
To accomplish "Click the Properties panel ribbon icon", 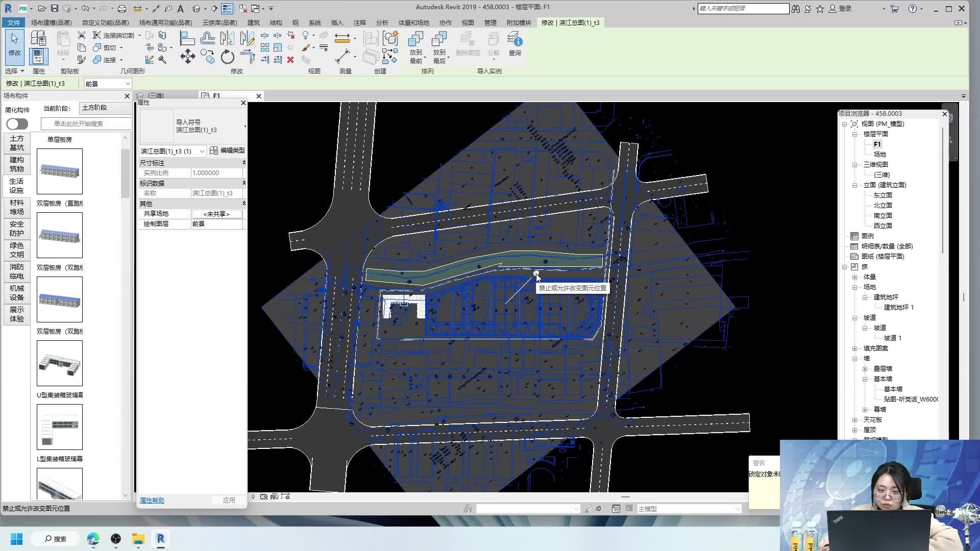I will point(38,56).
